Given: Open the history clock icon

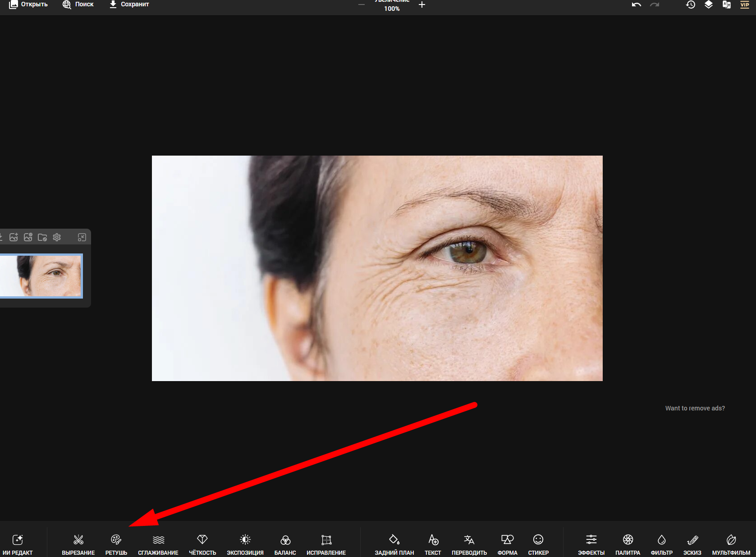Looking at the screenshot, I should coord(691,5).
